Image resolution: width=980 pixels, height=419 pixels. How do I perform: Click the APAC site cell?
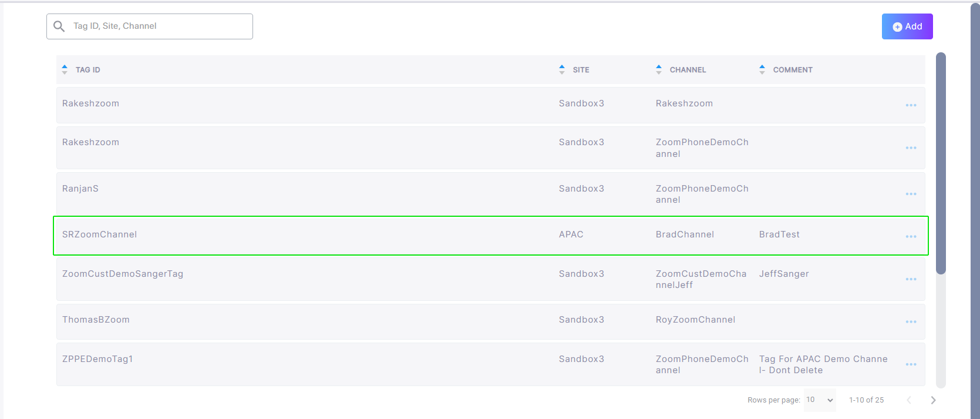tap(571, 234)
